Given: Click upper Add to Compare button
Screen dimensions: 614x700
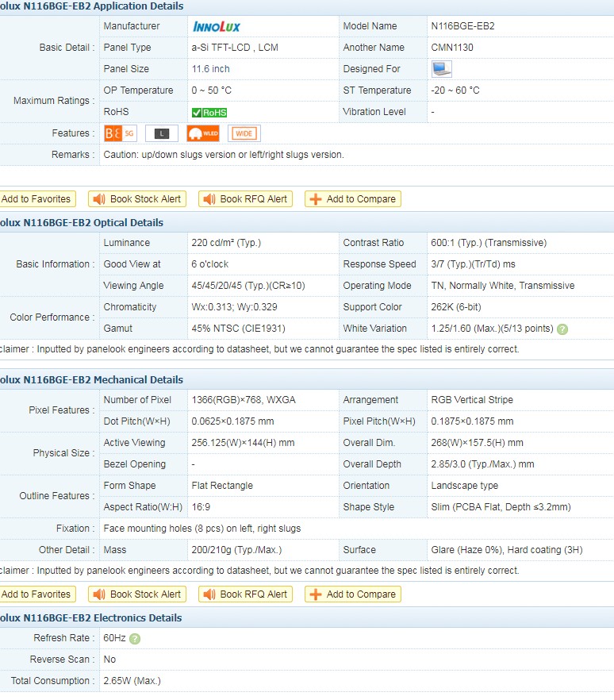Looking at the screenshot, I should pyautogui.click(x=353, y=199).
